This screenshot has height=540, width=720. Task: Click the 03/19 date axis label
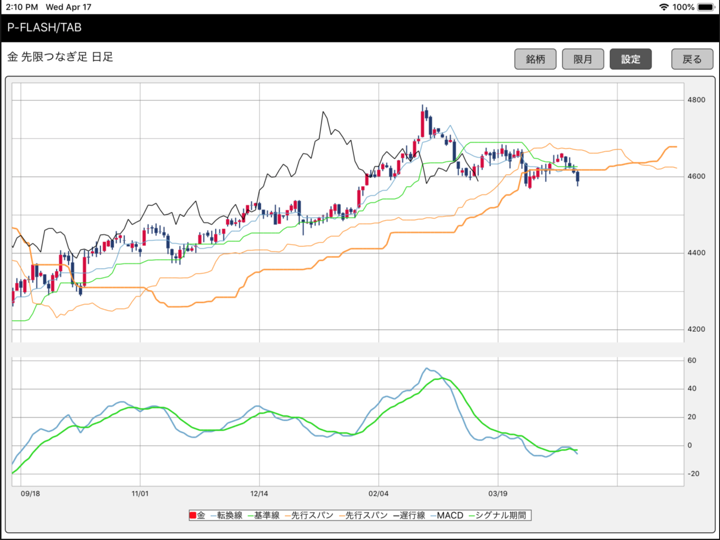pyautogui.click(x=498, y=493)
